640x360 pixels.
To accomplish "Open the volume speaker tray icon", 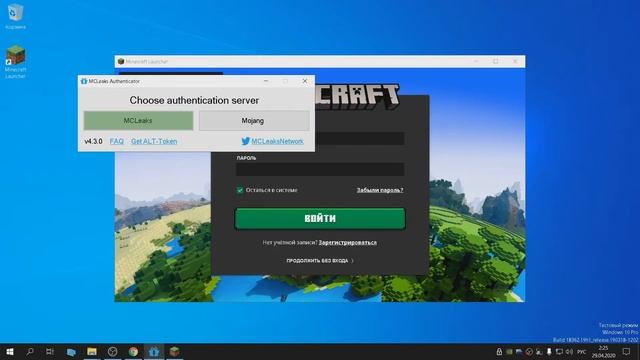I will click(x=569, y=352).
